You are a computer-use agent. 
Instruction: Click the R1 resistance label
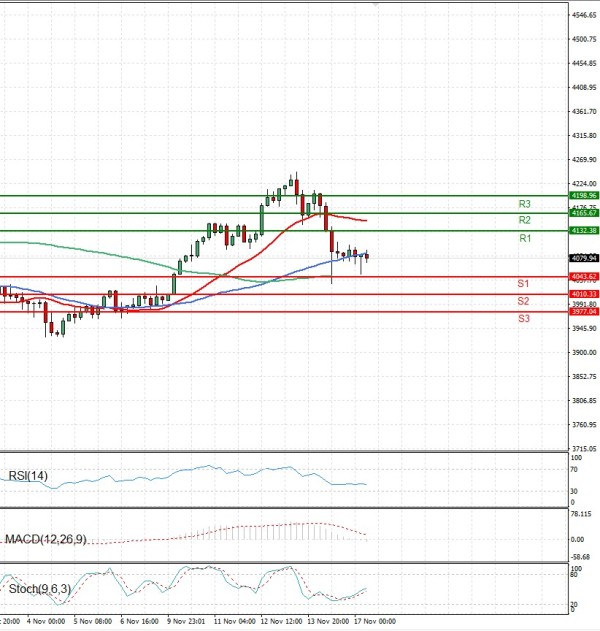pos(524,239)
